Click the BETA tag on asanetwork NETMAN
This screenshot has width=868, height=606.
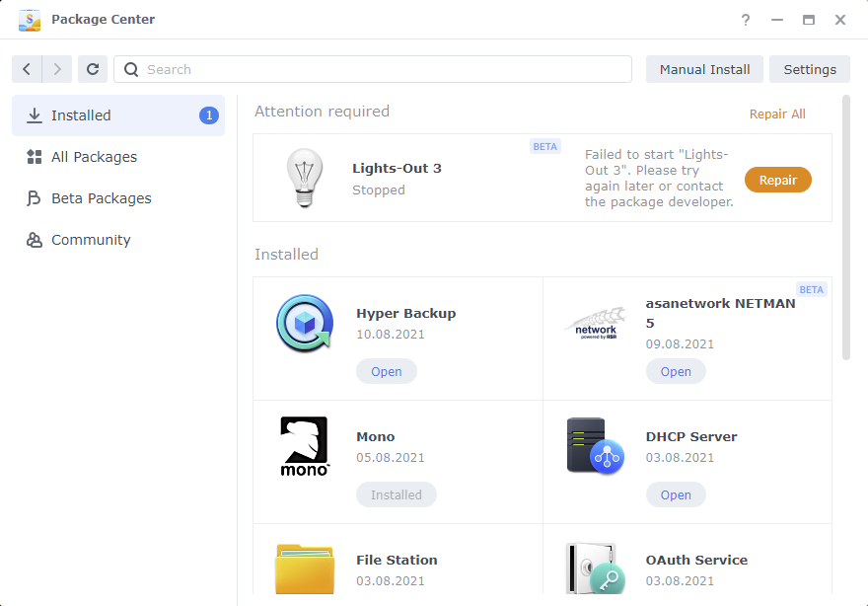tap(812, 289)
